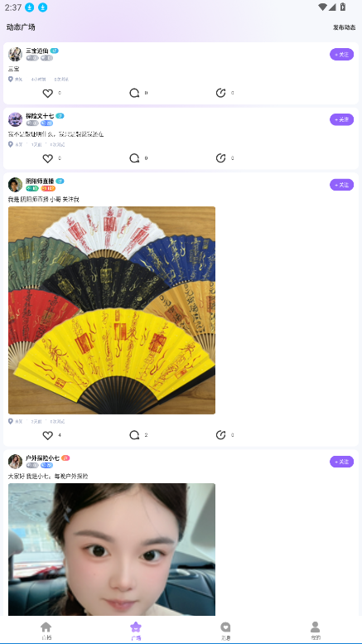Follow user 探险文十七
Screen dimensions: 362x644
tap(341, 119)
